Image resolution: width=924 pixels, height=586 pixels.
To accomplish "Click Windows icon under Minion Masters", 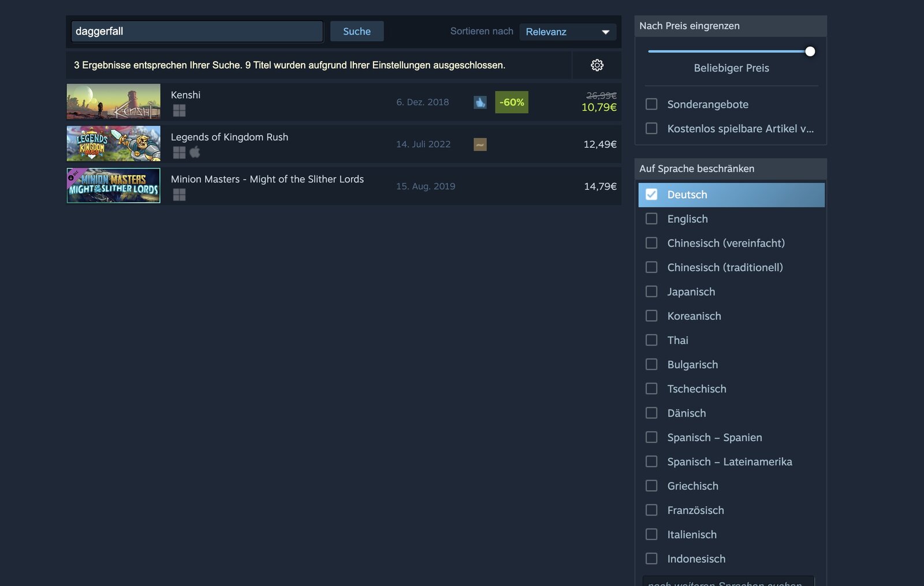I will [179, 195].
